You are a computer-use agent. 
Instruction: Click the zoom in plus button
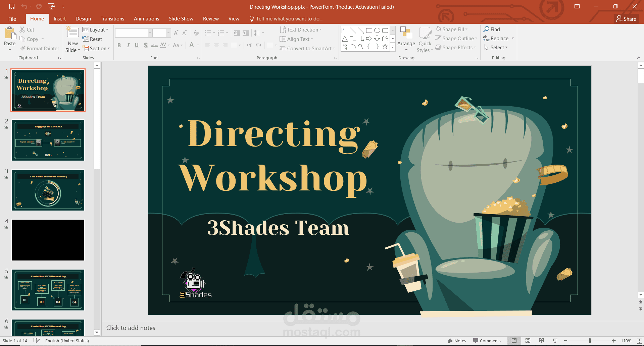click(614, 341)
